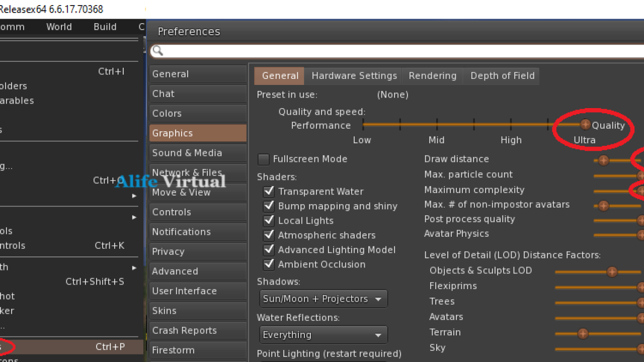Go to the Depth of Field tab
This screenshot has width=644, height=362.
coord(502,76)
